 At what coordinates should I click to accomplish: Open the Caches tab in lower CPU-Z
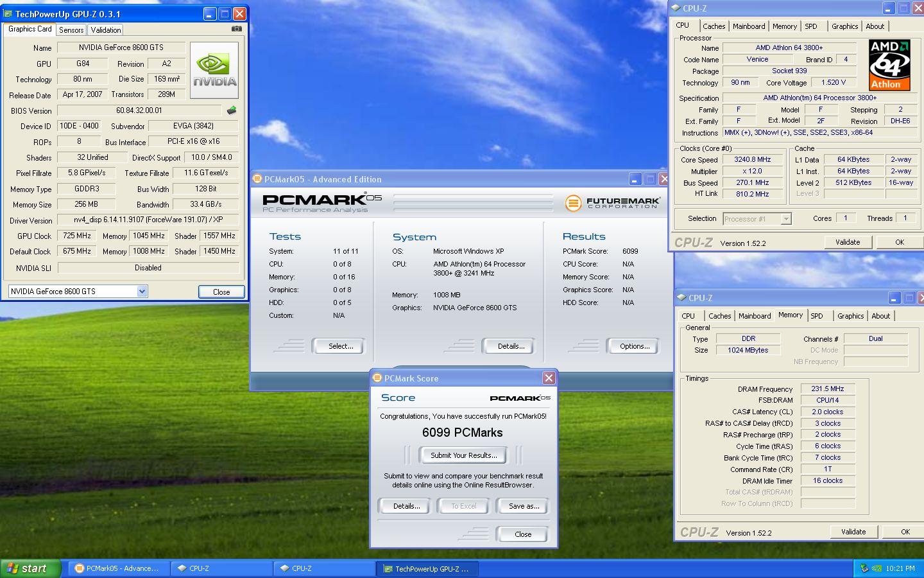(x=719, y=316)
